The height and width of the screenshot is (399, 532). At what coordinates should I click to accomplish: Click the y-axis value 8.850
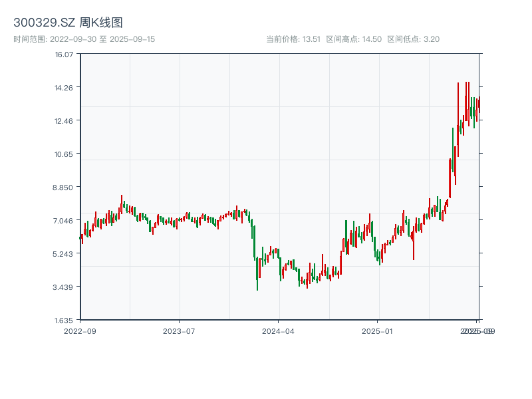(63, 188)
